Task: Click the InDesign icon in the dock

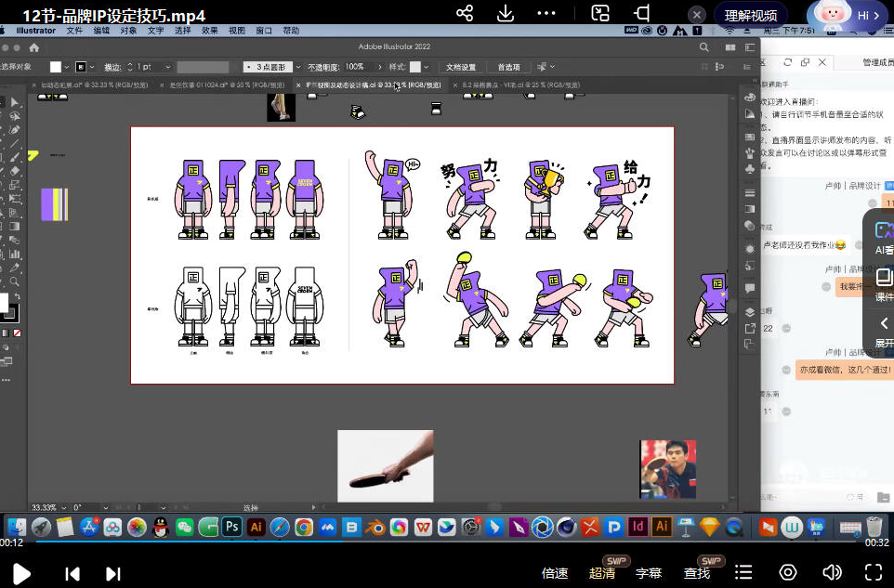Action: tap(638, 527)
